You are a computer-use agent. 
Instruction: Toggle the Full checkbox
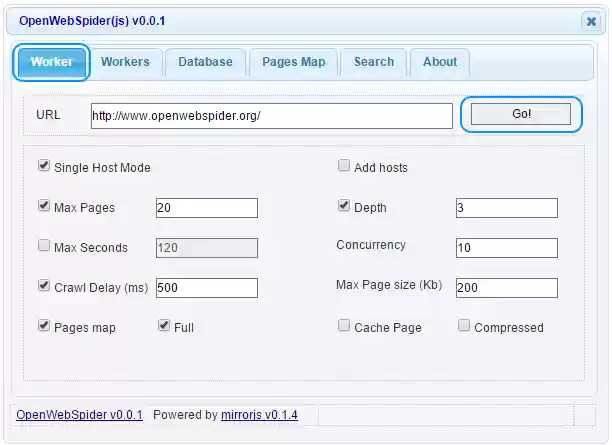pos(164,326)
